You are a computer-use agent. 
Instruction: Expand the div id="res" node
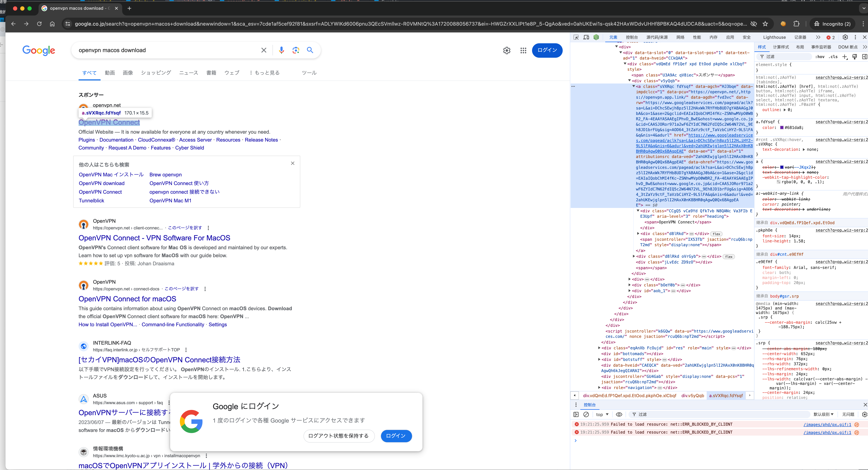[x=599, y=348]
